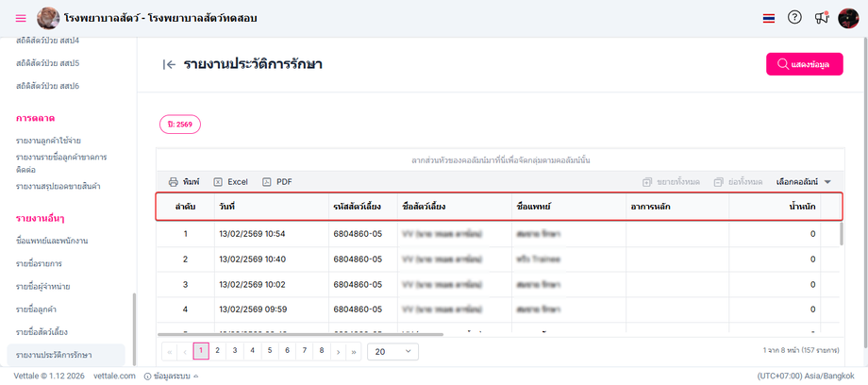Jump to last page double arrow
Screen dimensions: 868x385
click(x=355, y=351)
